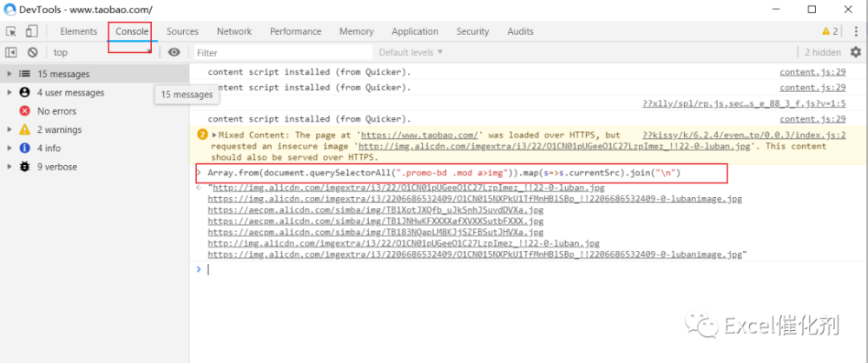Expand the 4 info group
Viewport: 868px width, 363px height.
click(x=9, y=148)
